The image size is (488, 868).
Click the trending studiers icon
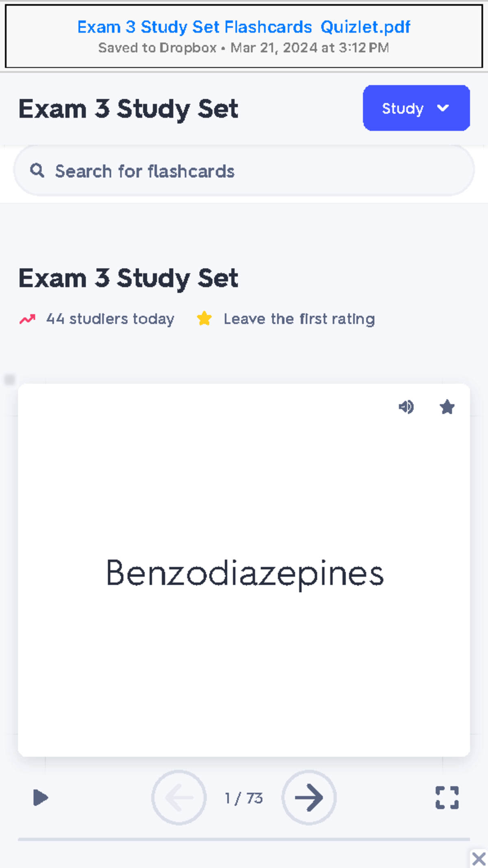27,319
